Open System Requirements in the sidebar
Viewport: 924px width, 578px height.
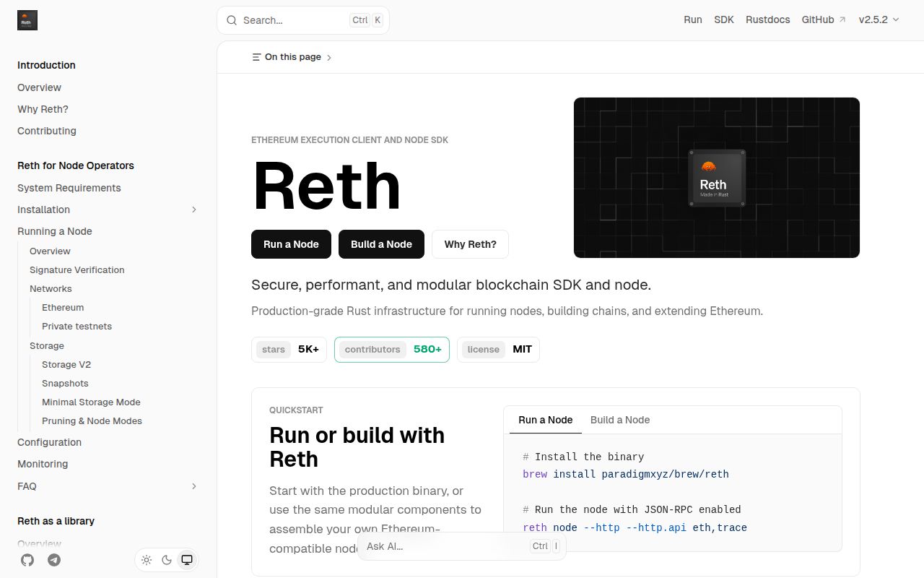click(69, 188)
